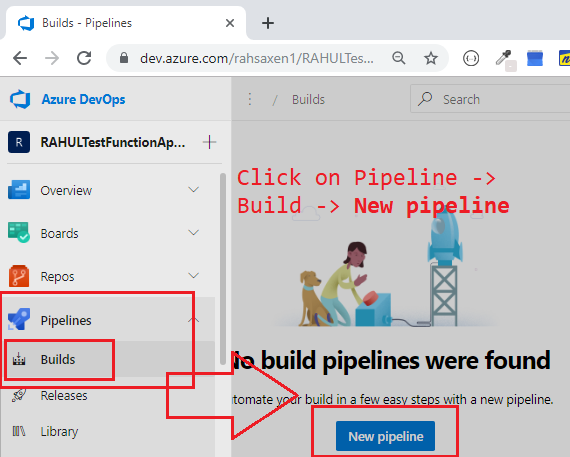Select the Repos hub icon
The width and height of the screenshot is (570, 457).
click(x=19, y=276)
